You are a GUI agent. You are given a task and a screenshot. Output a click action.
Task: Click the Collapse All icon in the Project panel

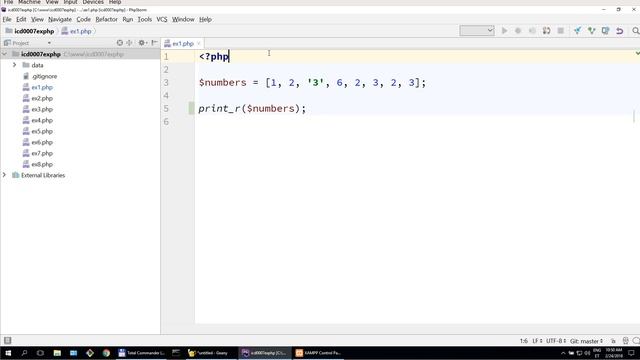[129, 42]
